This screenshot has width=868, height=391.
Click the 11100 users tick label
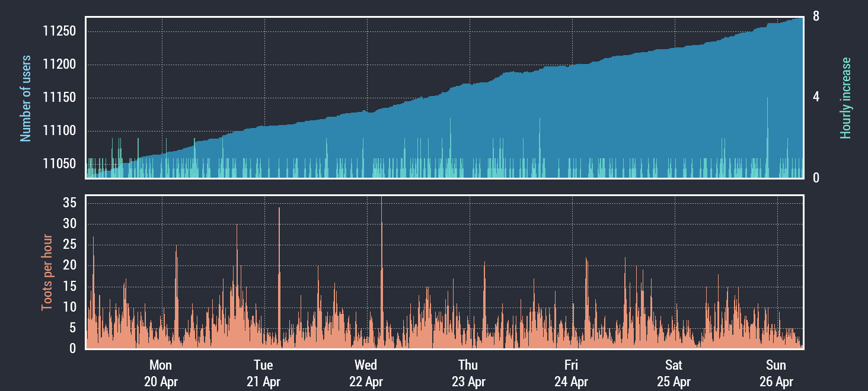click(60, 131)
